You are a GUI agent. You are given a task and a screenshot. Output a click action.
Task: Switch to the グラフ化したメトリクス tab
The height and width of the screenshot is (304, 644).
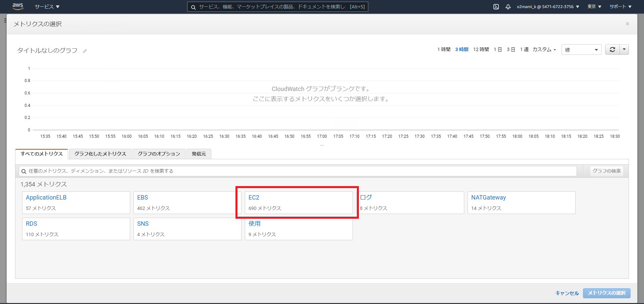click(100, 154)
